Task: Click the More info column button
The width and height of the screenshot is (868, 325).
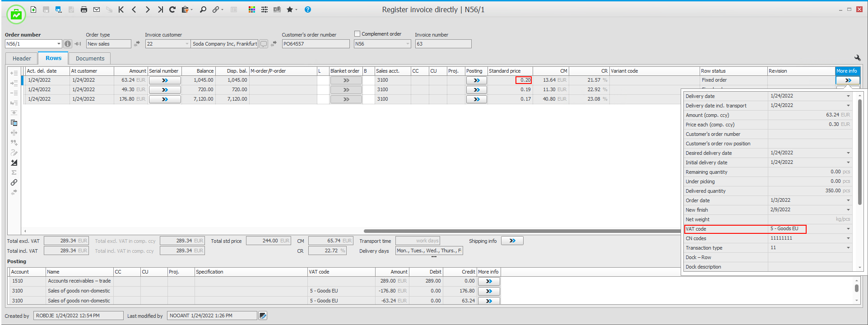Action: 848,80
